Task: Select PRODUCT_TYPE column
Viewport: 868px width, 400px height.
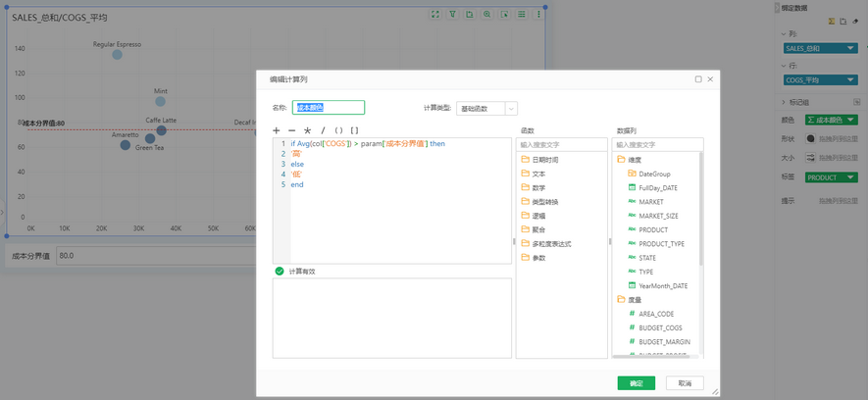Action: (x=661, y=243)
